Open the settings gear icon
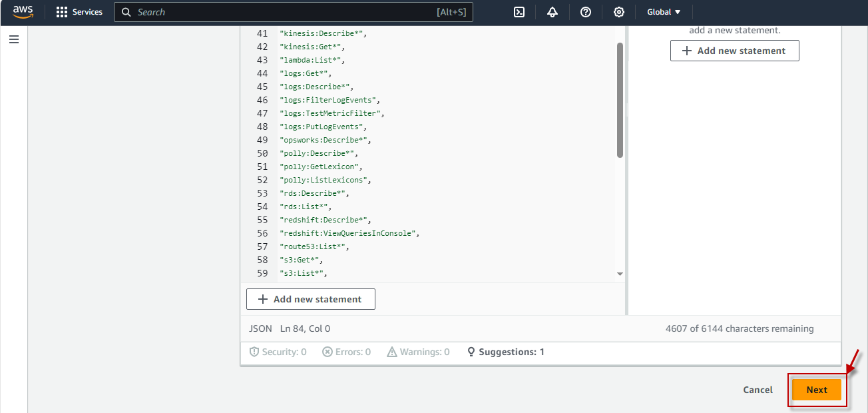The image size is (868, 413). (x=619, y=12)
